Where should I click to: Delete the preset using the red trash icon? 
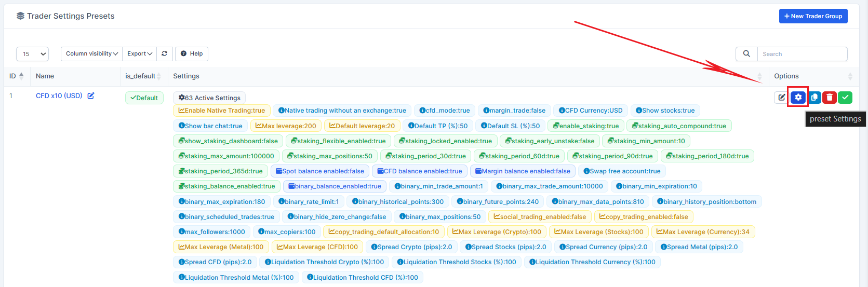(x=830, y=97)
